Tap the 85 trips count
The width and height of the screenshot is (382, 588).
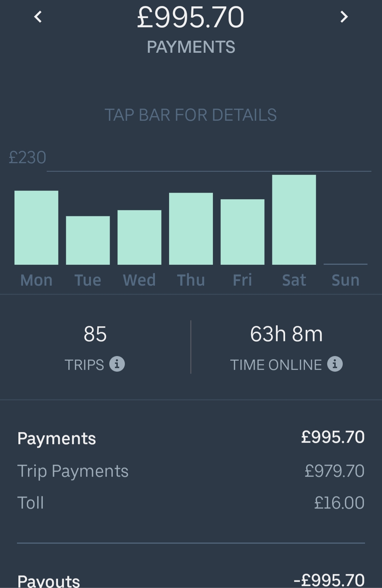[95, 334]
